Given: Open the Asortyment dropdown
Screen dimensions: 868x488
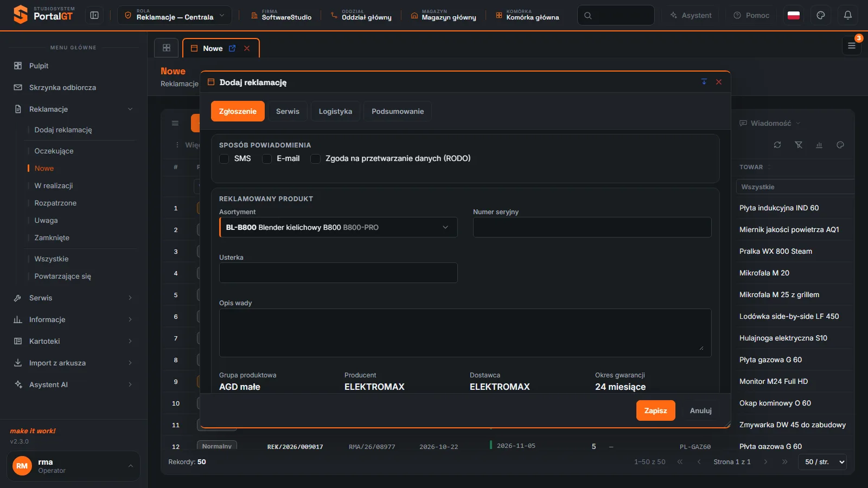Looking at the screenshot, I should 339,227.
